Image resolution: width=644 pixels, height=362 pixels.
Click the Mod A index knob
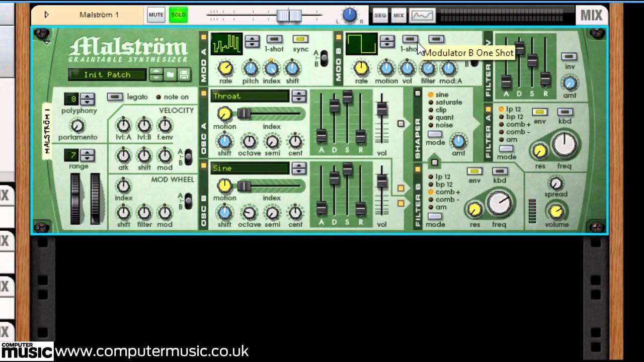click(272, 67)
